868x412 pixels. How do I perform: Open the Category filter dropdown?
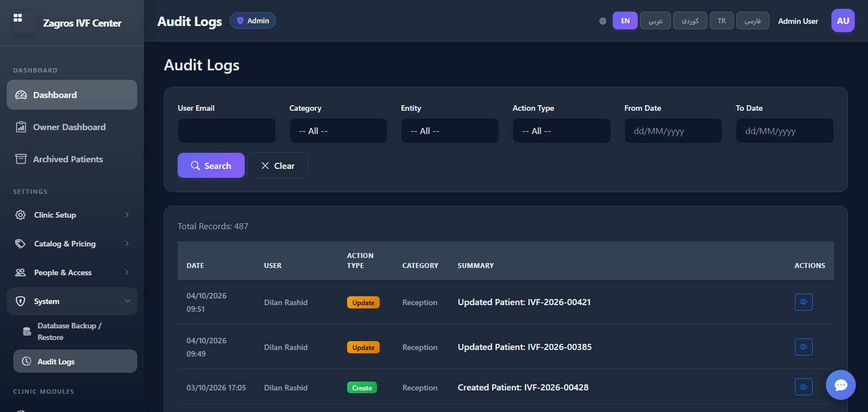click(338, 131)
